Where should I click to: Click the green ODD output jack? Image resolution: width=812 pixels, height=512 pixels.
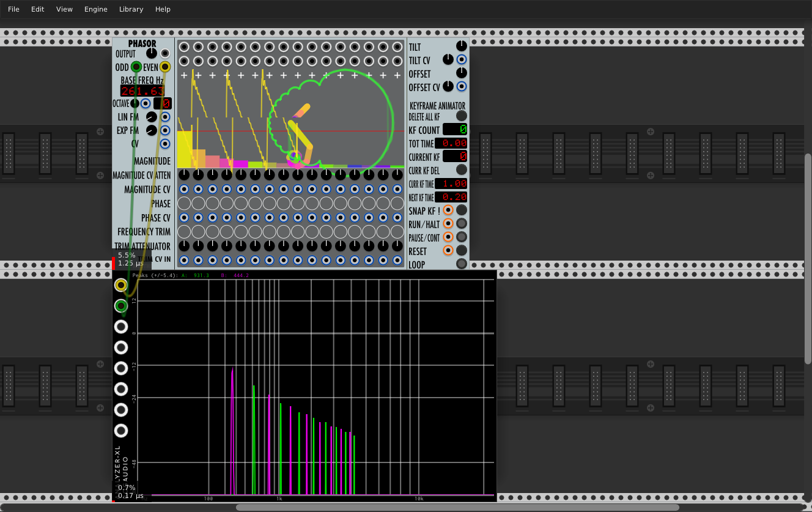click(136, 67)
